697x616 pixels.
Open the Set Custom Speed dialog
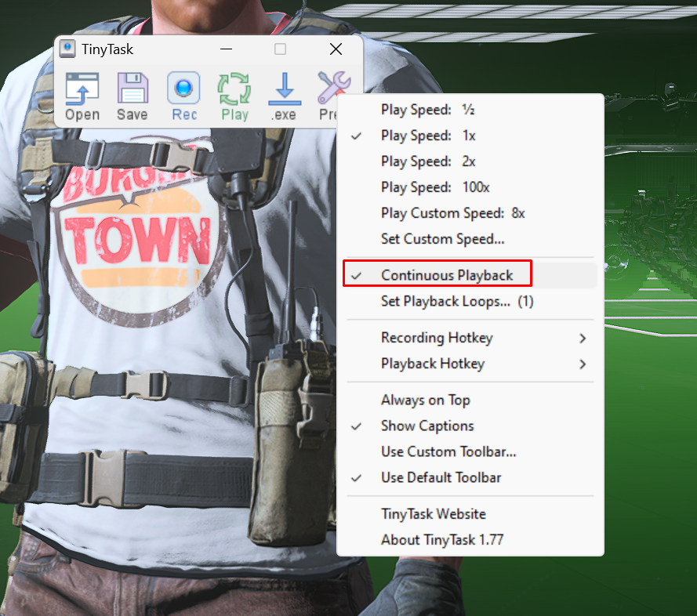point(470,239)
